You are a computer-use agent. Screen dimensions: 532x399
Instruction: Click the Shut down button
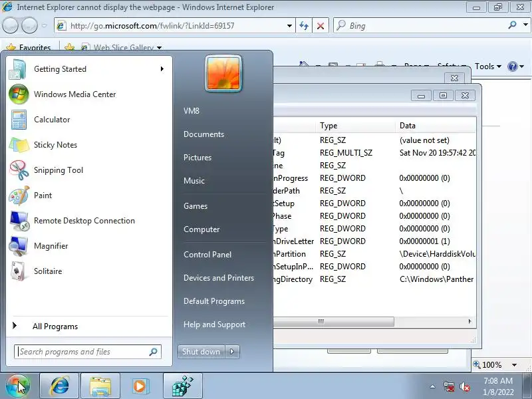pos(201,352)
